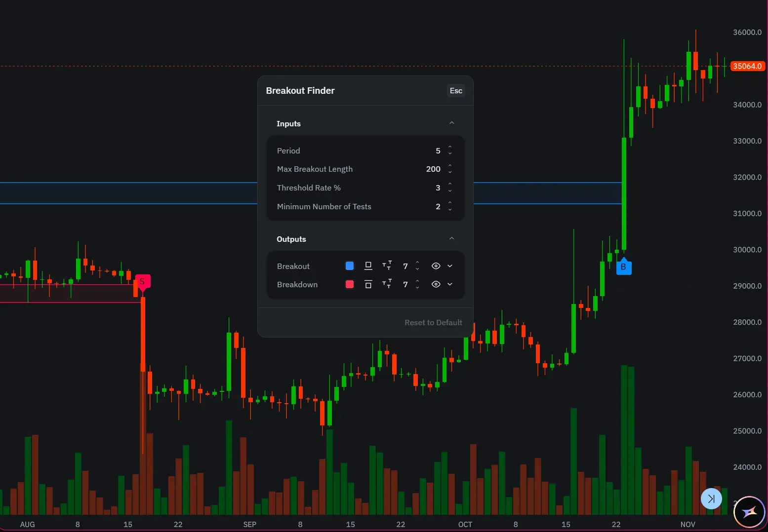Click the SEP label on time axis
This screenshot has width=768, height=532.
coord(250,525)
